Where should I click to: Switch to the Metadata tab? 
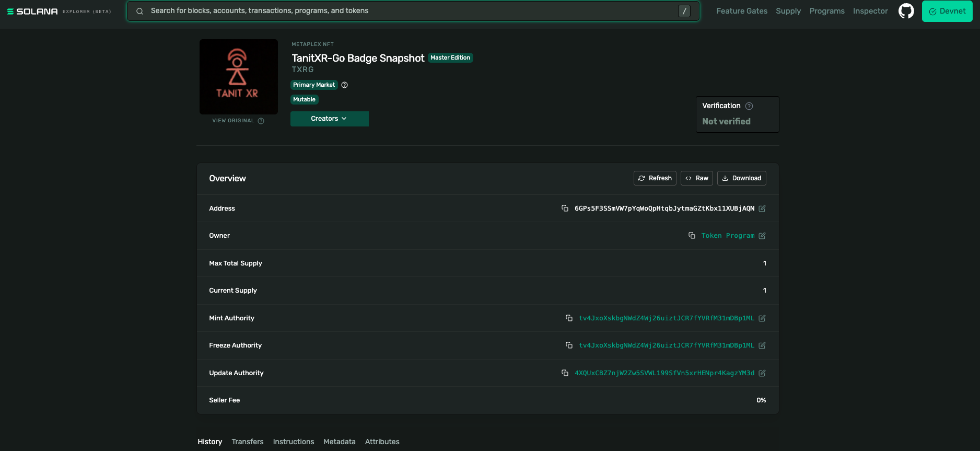tap(340, 442)
